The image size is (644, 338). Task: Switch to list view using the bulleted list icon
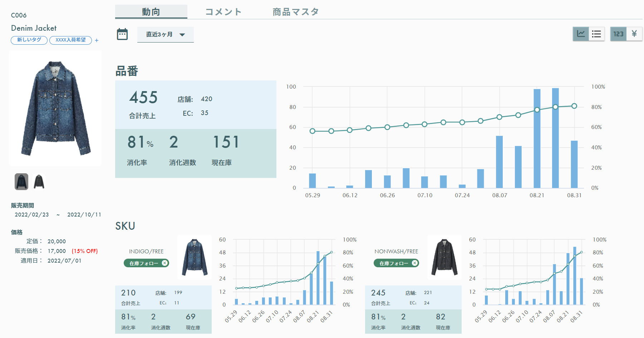[596, 34]
